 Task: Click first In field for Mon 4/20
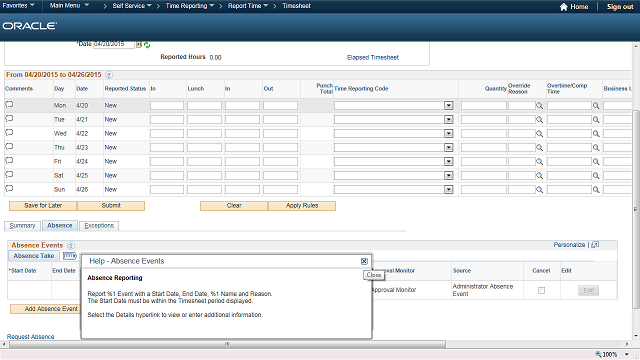[167, 106]
